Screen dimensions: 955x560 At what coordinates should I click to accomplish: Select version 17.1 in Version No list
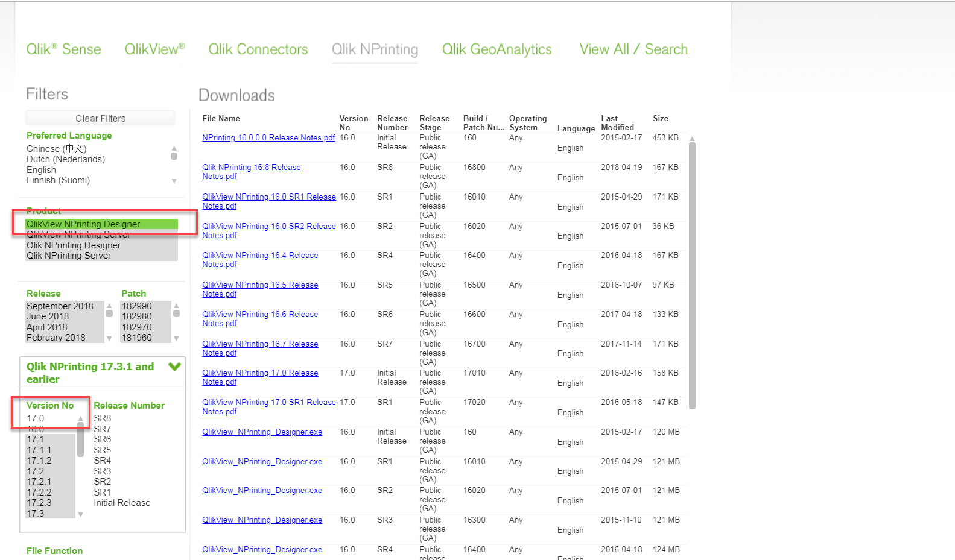pyautogui.click(x=50, y=439)
